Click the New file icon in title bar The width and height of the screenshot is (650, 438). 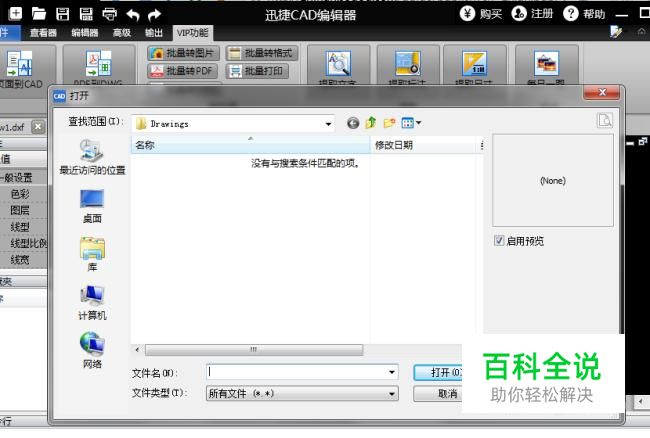click(15, 14)
